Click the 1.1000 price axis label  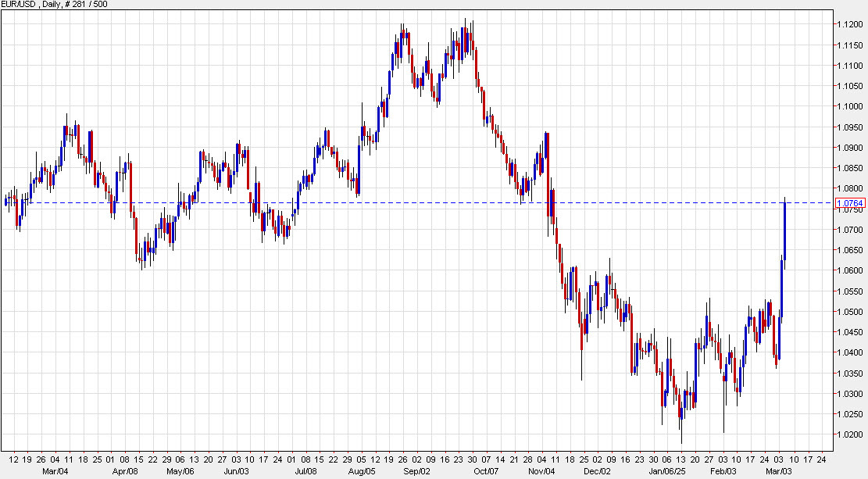tap(850, 106)
